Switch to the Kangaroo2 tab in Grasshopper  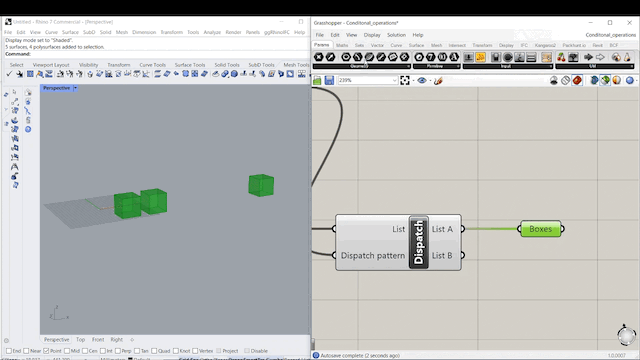[545, 45]
